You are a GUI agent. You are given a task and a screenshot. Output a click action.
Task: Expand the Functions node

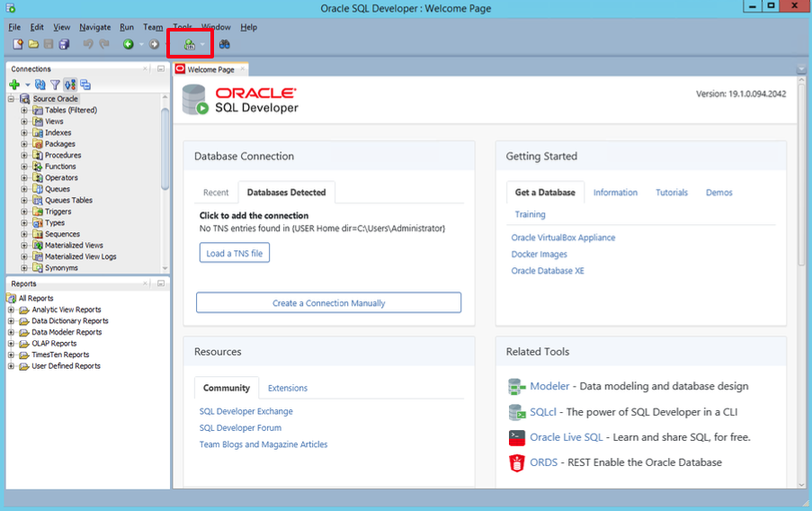23,166
